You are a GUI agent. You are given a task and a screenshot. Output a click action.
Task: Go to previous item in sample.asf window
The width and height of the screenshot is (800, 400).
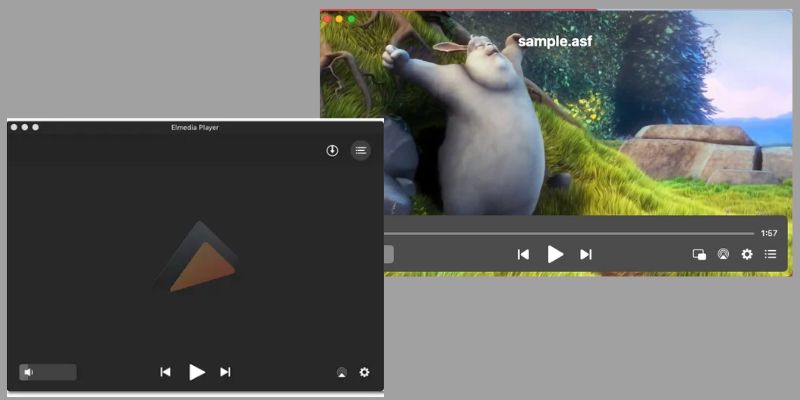(x=523, y=254)
